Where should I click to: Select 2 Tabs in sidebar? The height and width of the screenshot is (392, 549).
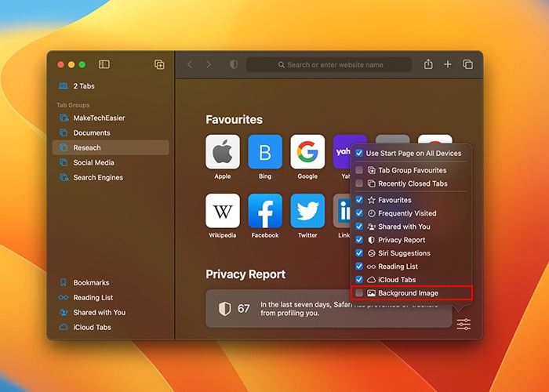click(x=111, y=86)
